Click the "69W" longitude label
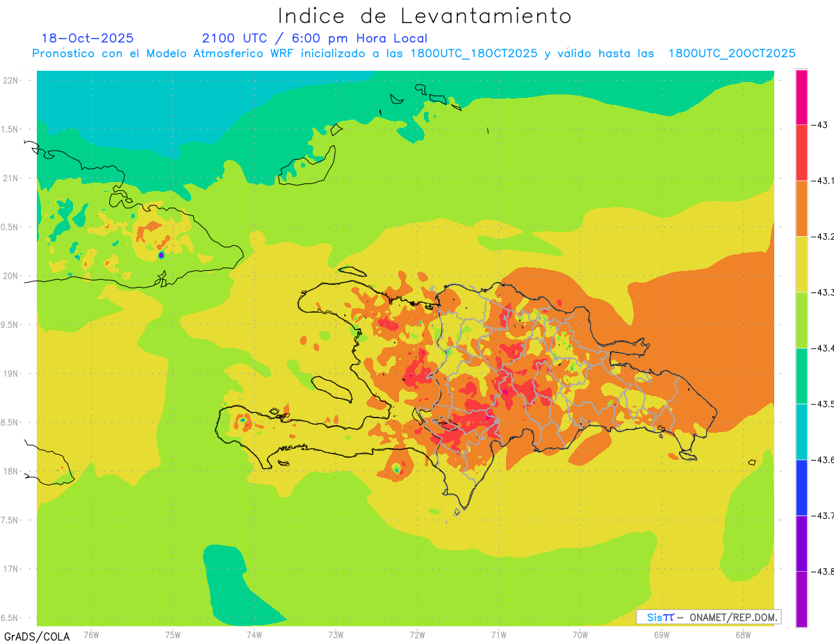The image size is (834, 644). [x=662, y=634]
